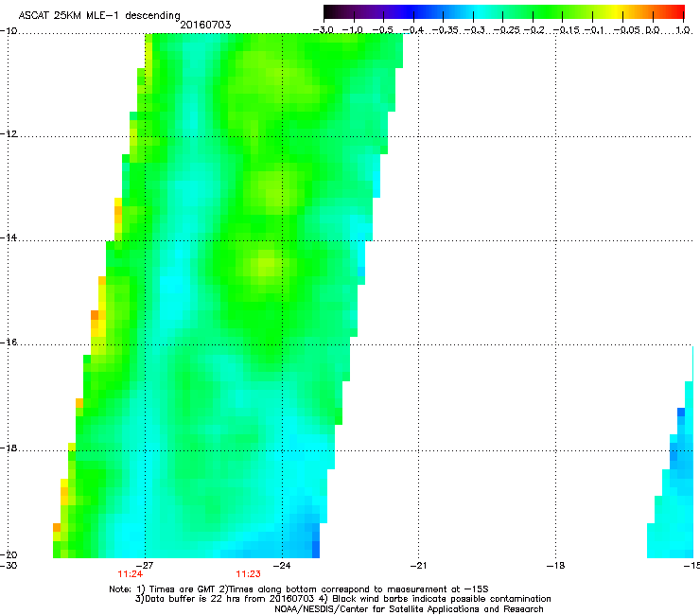Image resolution: width=700 pixels, height=615 pixels.
Task: Click the -3.0 color scale label
Action: click(323, 30)
